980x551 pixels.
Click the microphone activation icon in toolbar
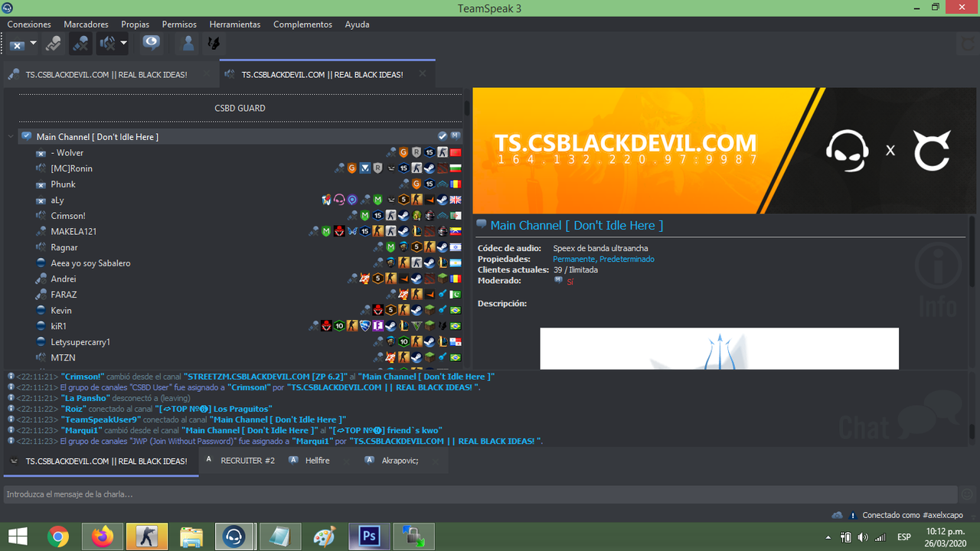pyautogui.click(x=53, y=44)
